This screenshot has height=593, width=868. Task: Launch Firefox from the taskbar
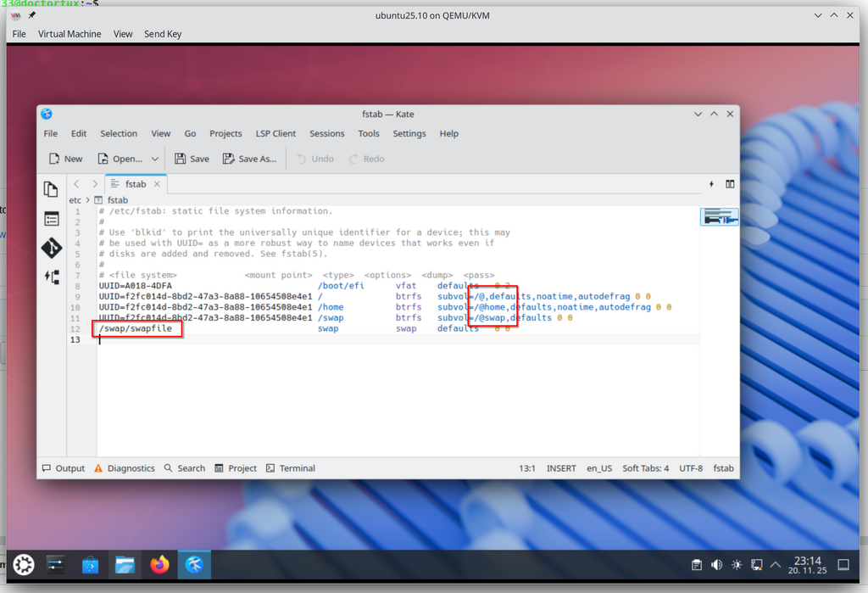[x=159, y=565]
